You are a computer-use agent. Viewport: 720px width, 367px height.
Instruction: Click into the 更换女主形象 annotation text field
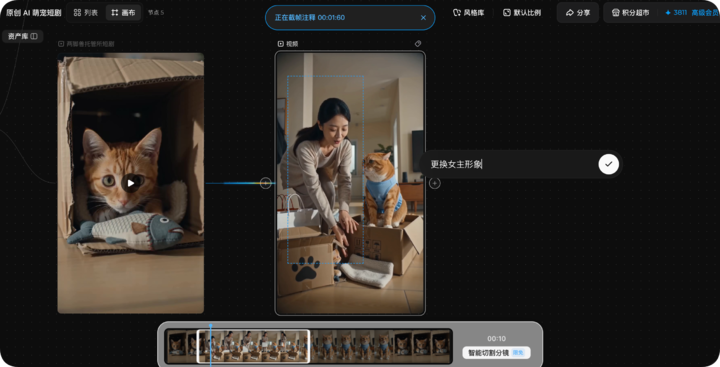[x=511, y=164]
